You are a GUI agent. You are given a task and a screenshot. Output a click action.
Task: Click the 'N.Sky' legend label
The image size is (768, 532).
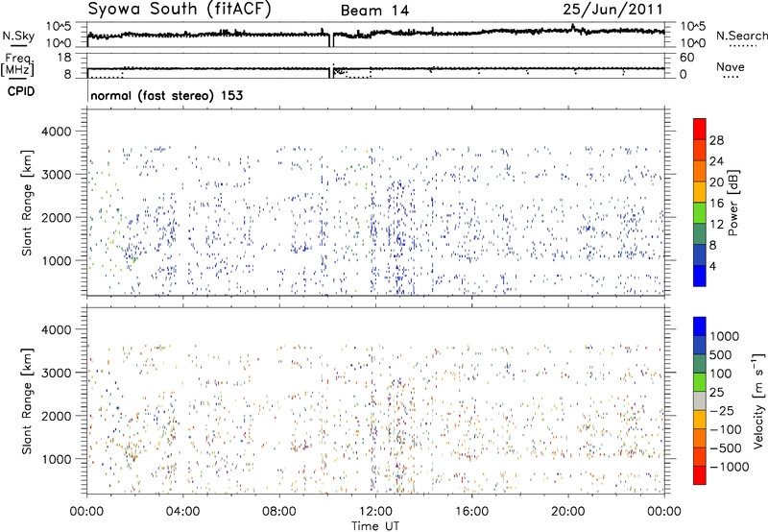click(18, 36)
